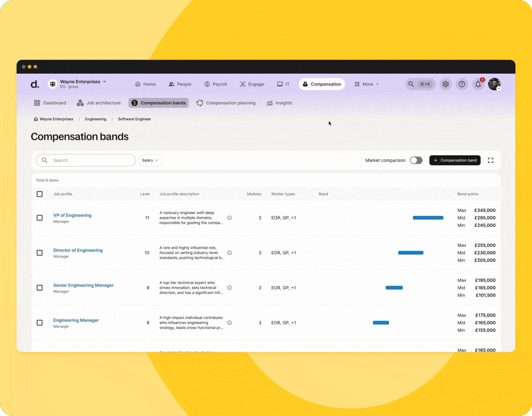Open the Salary filter dropdown
This screenshot has width=532, height=416.
click(150, 160)
